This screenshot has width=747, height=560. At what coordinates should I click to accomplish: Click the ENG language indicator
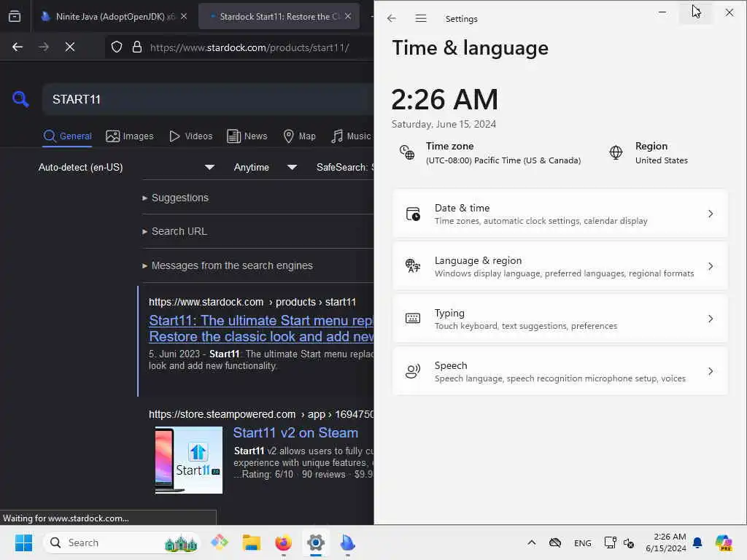583,542
